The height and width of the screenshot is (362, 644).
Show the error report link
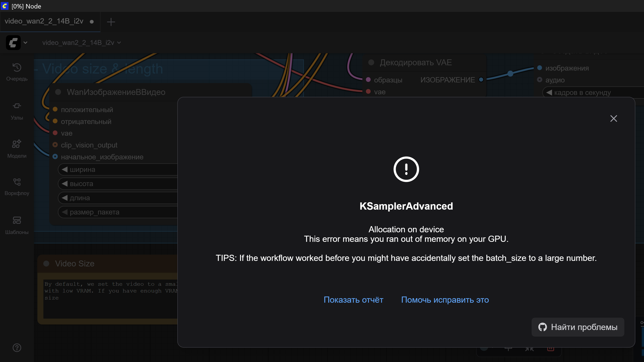(353, 300)
